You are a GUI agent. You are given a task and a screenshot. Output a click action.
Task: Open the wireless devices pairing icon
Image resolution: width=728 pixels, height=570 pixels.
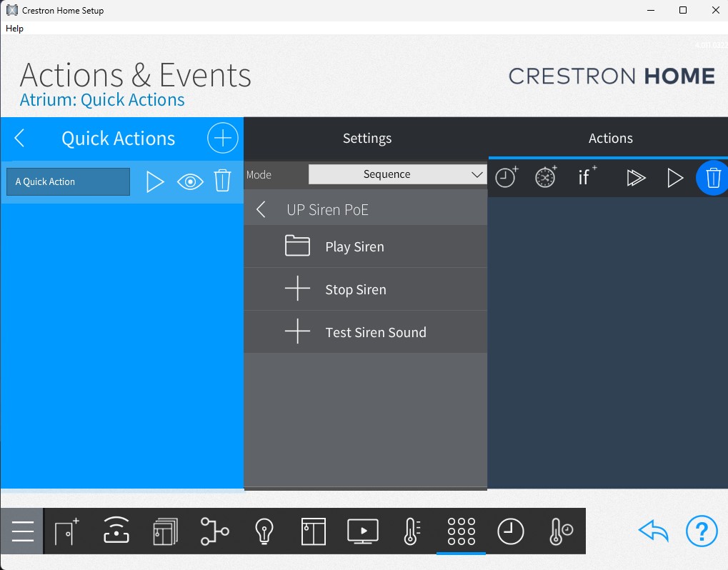[x=116, y=529]
